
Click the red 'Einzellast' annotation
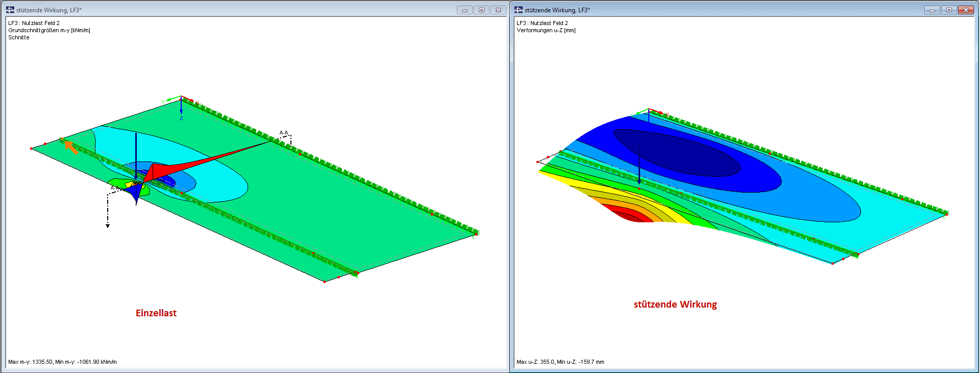click(x=156, y=313)
